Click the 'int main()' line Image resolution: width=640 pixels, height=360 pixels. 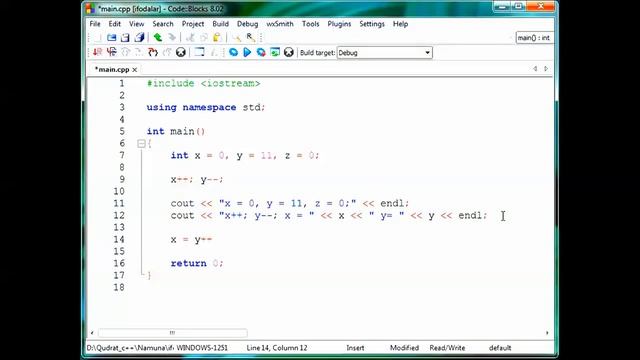(176, 131)
